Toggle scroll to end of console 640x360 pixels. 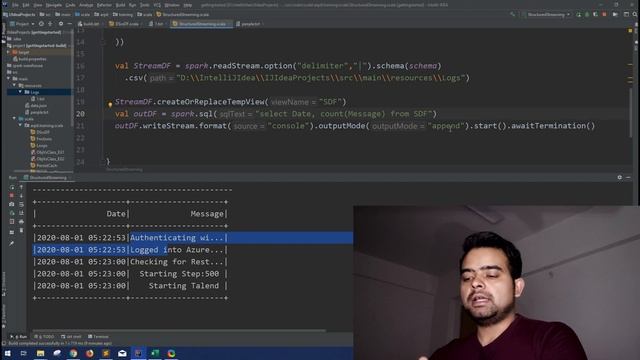pyautogui.click(x=22, y=213)
